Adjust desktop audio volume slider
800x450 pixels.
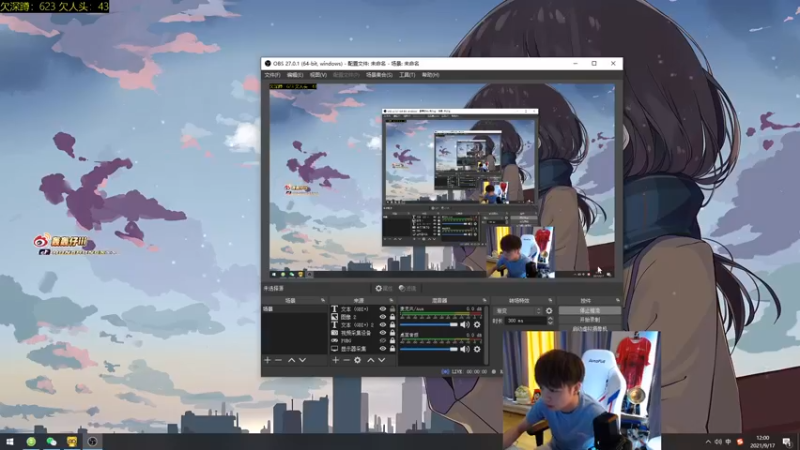(x=429, y=349)
